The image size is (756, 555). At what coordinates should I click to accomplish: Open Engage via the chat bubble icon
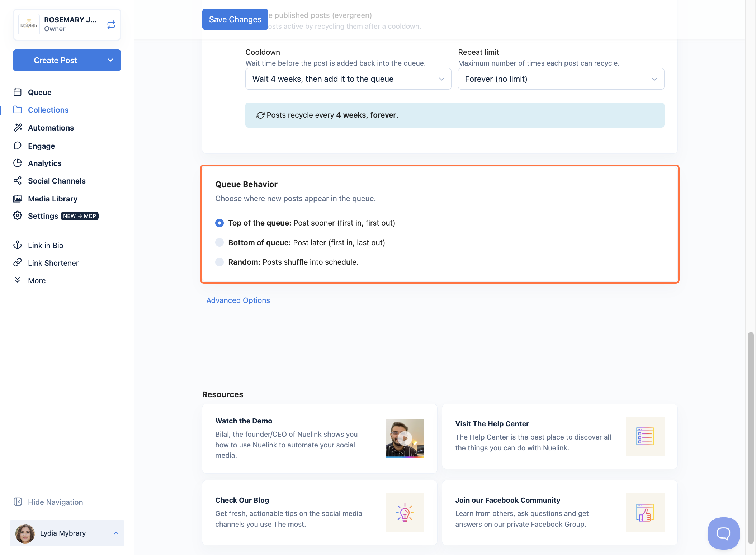coord(18,146)
